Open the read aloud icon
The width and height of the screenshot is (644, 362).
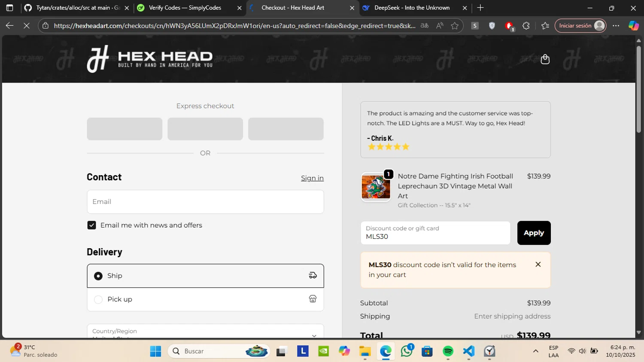coord(440,26)
